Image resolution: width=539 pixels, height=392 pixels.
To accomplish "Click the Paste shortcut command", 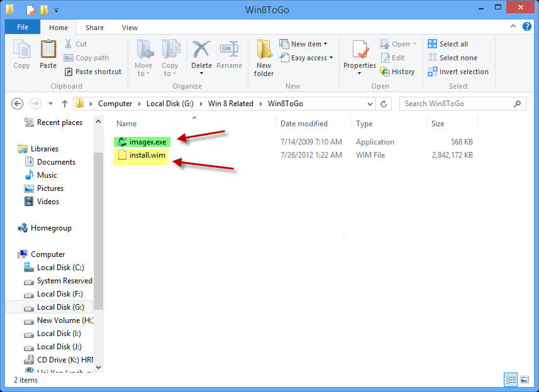I will tap(93, 72).
